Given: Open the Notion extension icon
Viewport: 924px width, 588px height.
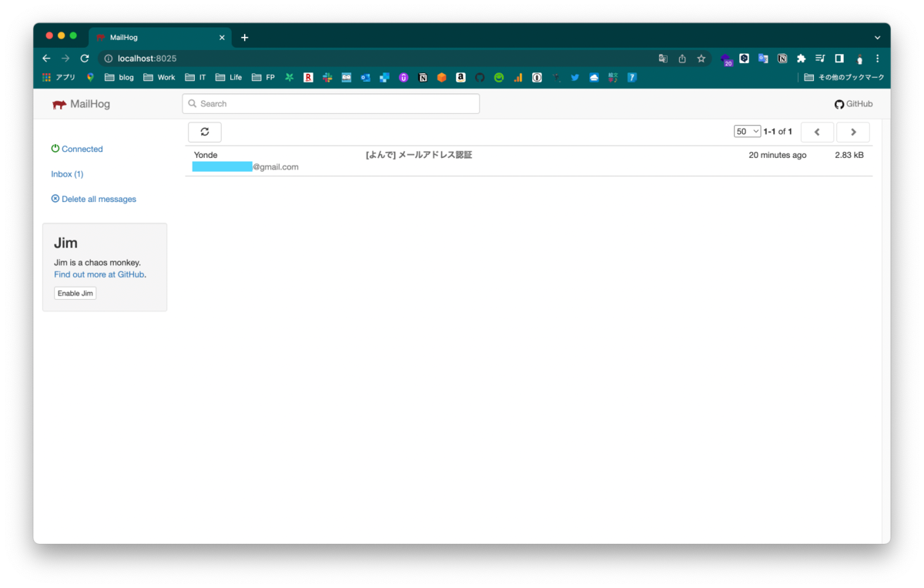Looking at the screenshot, I should tap(782, 59).
